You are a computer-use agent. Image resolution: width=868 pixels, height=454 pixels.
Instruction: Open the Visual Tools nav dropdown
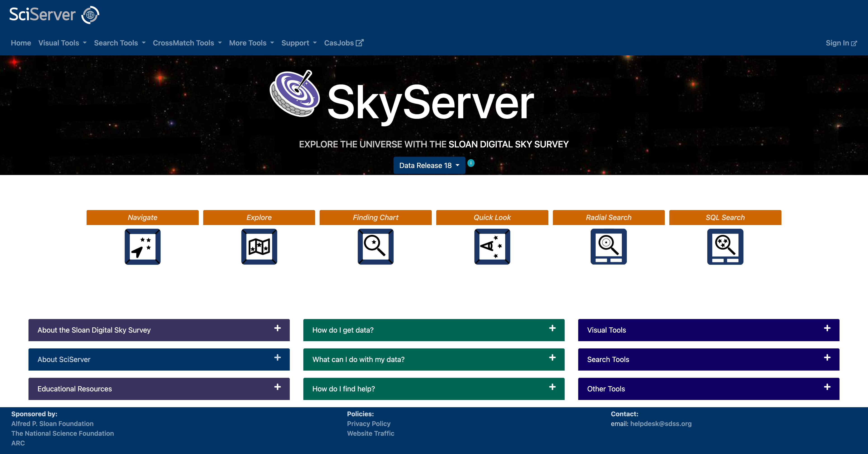(x=62, y=43)
